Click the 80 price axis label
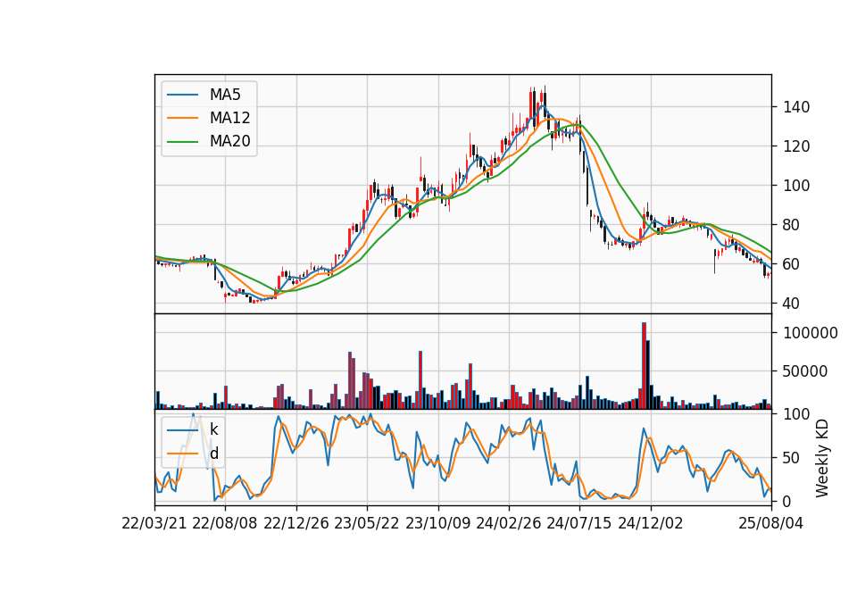The image size is (857, 616). [x=792, y=225]
